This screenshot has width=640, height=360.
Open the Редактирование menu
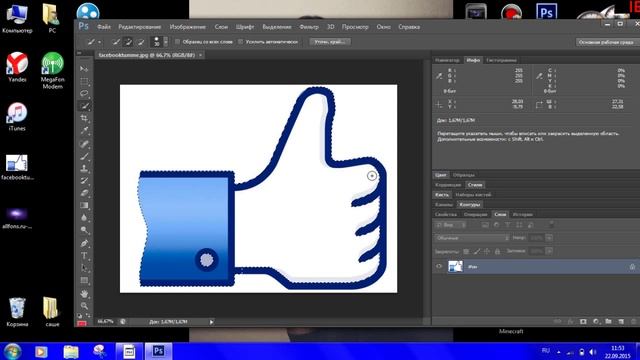tap(140, 27)
